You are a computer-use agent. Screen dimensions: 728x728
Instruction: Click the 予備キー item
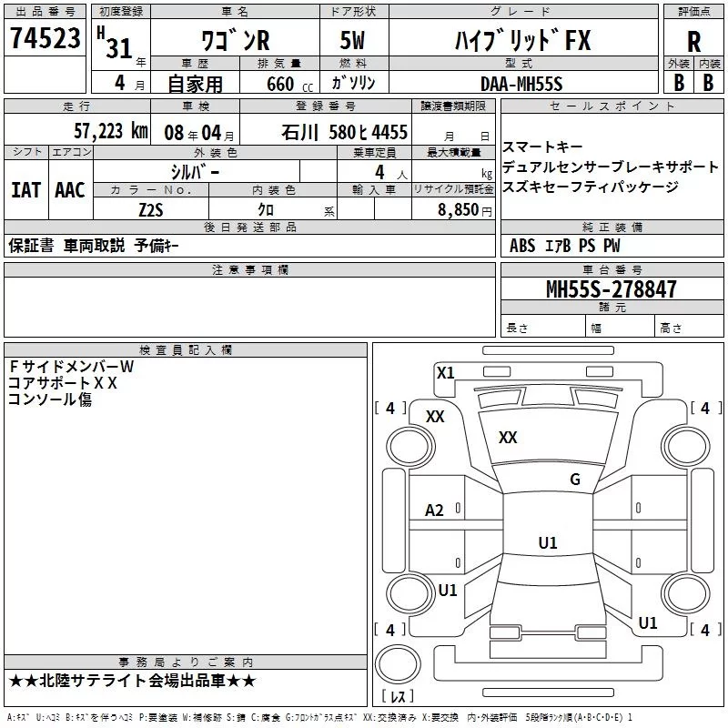click(x=157, y=245)
